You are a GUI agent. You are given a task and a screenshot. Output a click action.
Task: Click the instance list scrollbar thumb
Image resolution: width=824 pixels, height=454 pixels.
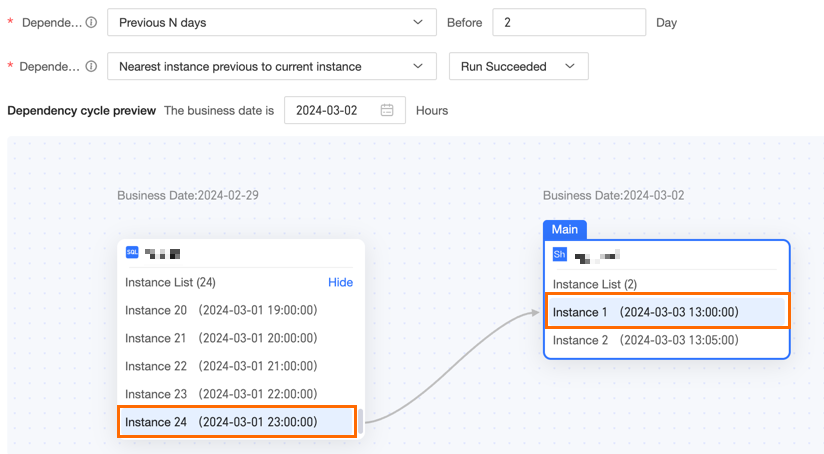pos(360,421)
